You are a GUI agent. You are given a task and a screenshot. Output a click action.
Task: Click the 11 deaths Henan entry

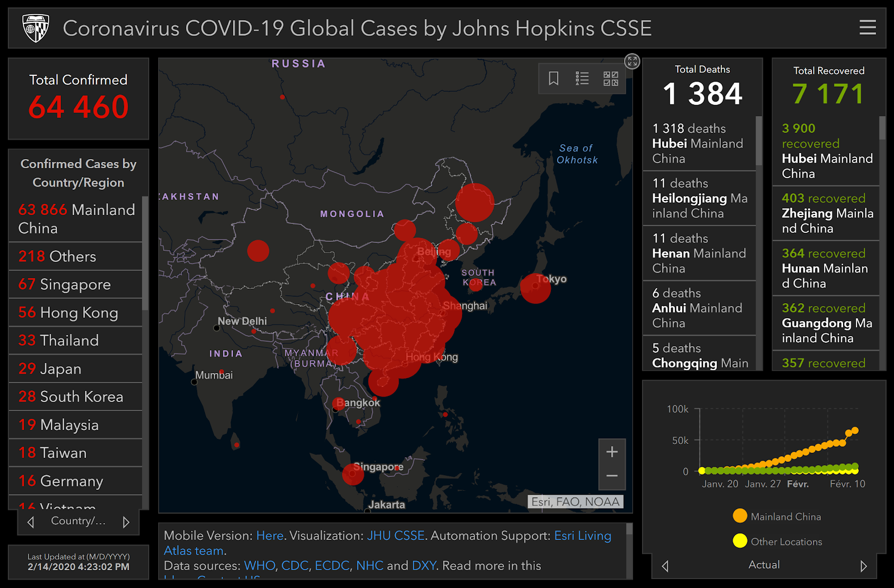[x=700, y=254]
